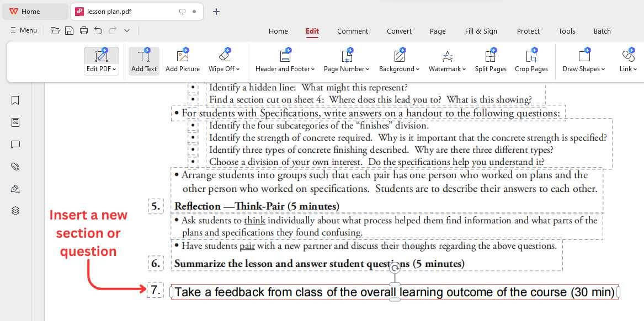Expand the quick access toolbar dropdown
The height and width of the screenshot is (321, 644).
127,30
